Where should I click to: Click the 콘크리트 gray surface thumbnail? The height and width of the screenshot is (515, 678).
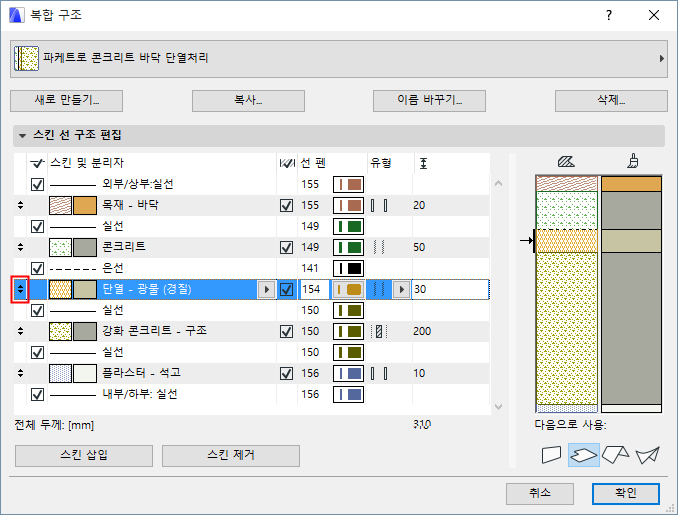point(85,247)
